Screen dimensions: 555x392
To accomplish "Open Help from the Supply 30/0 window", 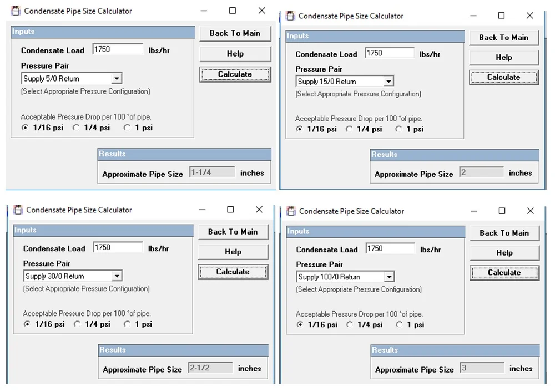I will pos(232,252).
